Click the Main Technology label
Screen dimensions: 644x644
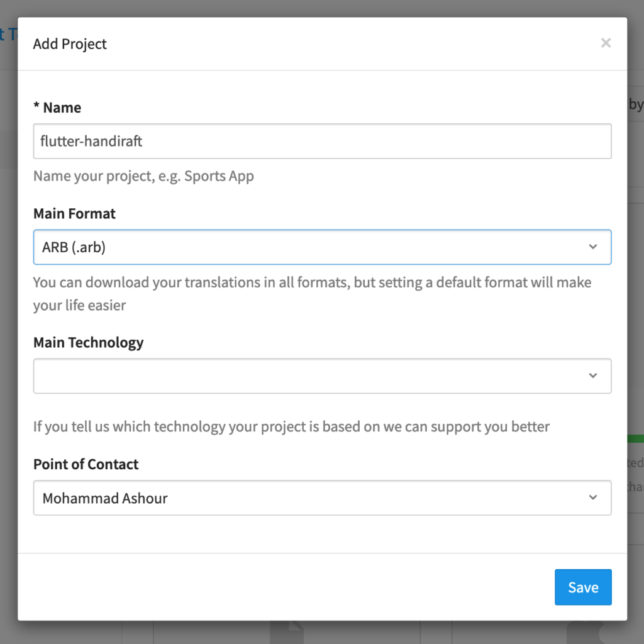coord(88,342)
